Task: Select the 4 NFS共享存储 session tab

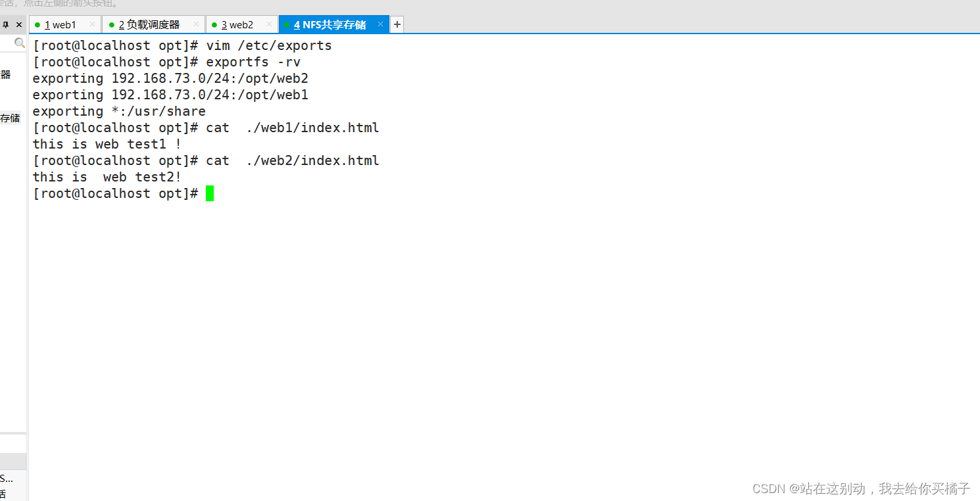Action: (x=333, y=25)
